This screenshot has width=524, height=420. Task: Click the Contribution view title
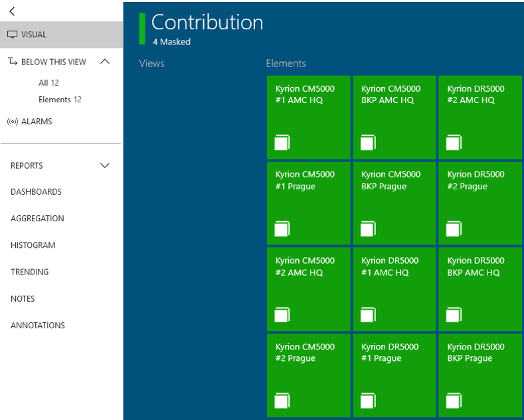click(207, 23)
